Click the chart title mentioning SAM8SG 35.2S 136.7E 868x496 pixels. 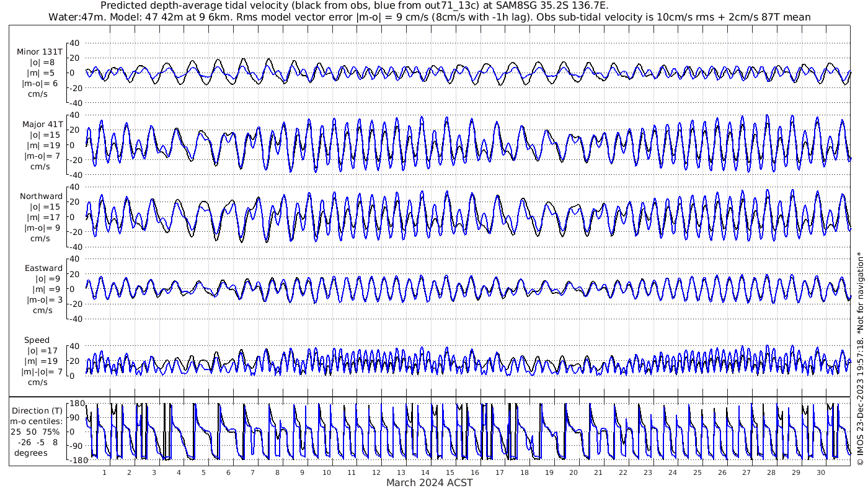pos(354,6)
